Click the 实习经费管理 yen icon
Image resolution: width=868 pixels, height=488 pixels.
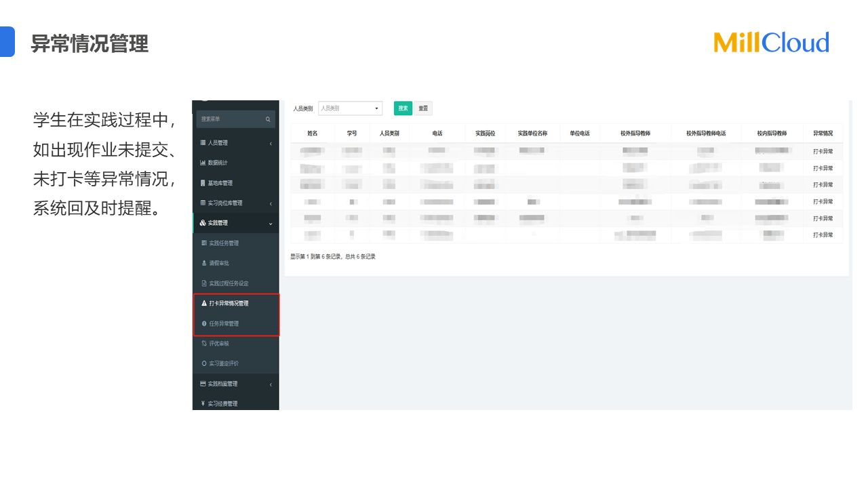203,404
